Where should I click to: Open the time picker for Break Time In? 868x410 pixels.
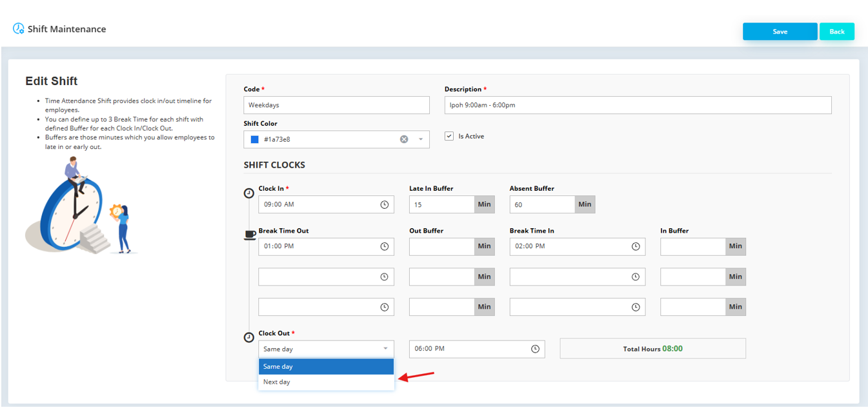[636, 246]
